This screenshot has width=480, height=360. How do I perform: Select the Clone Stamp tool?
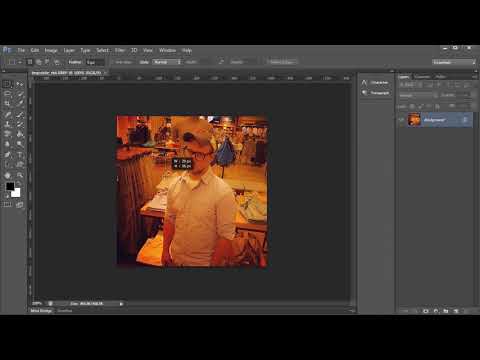pos(7,124)
